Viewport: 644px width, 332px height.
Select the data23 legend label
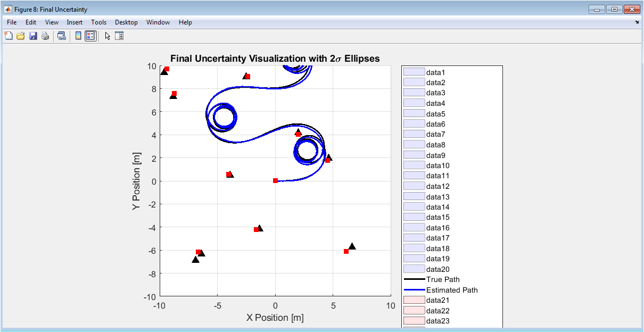[438, 321]
